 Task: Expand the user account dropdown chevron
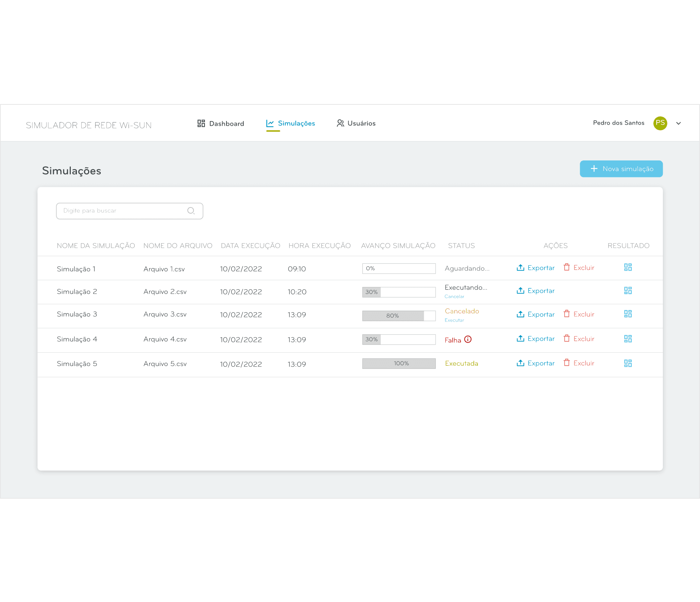[678, 123]
